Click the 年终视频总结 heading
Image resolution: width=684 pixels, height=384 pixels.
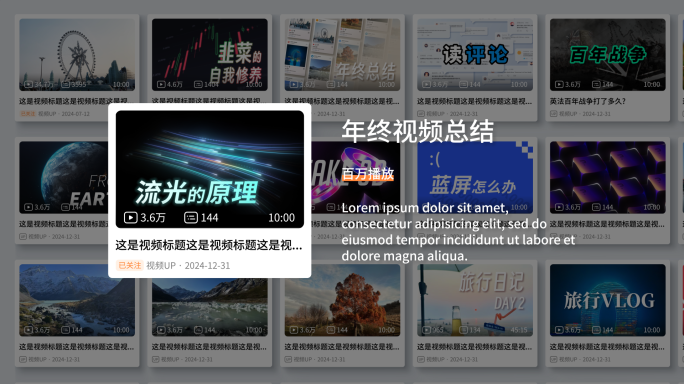pyautogui.click(x=418, y=131)
